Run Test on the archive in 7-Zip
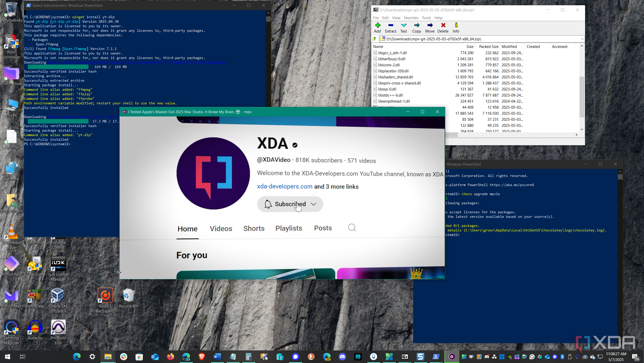Viewport: 644px width, 363px height. pos(404,28)
